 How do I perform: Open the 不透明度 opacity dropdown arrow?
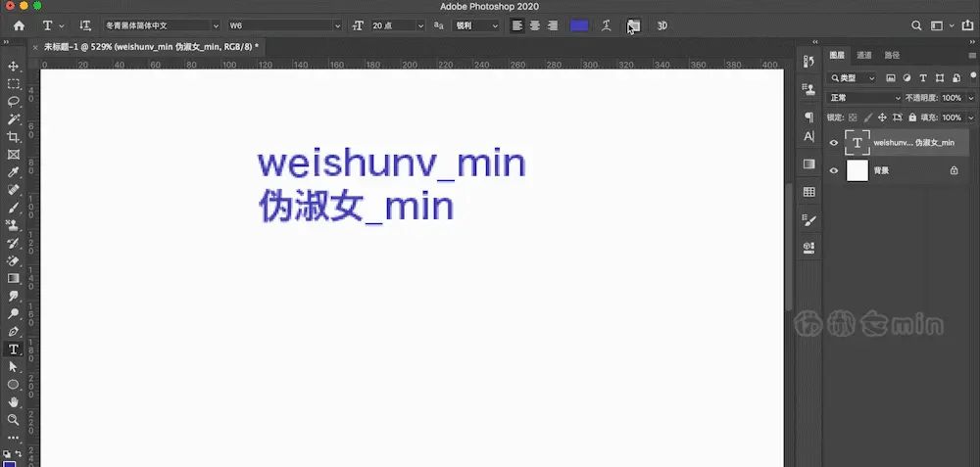[x=970, y=98]
